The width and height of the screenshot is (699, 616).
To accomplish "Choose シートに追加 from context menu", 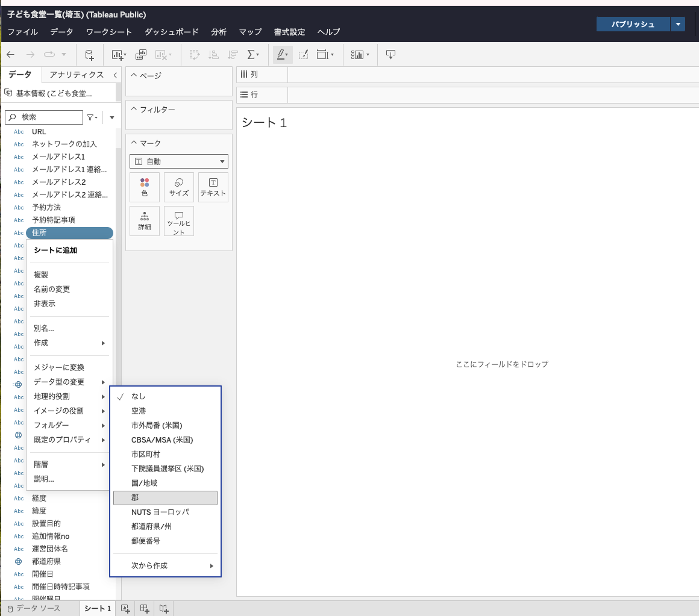I will pos(69,250).
